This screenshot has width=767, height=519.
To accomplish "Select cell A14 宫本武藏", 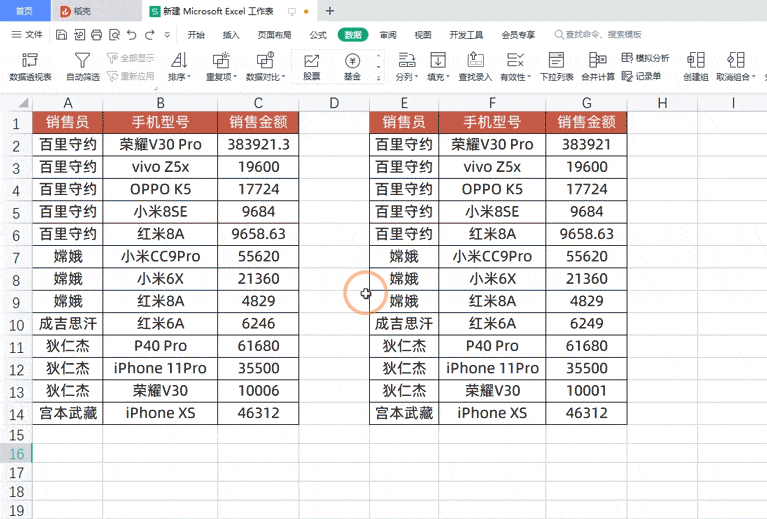I will tap(68, 413).
